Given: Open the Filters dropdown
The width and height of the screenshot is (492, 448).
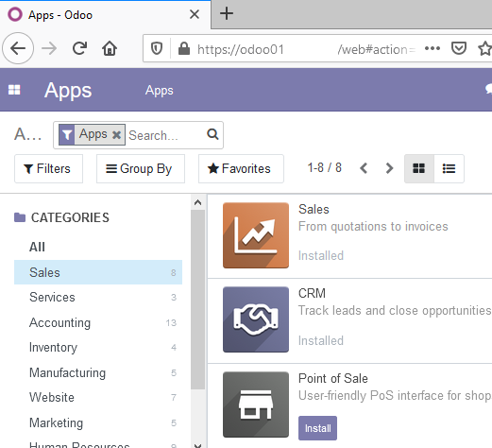Looking at the screenshot, I should click(x=48, y=168).
